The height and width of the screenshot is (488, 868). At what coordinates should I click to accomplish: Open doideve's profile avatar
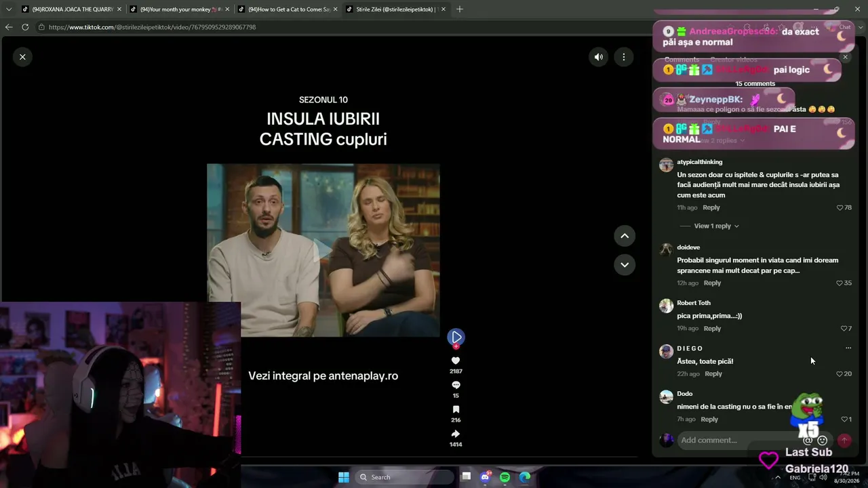tap(667, 250)
